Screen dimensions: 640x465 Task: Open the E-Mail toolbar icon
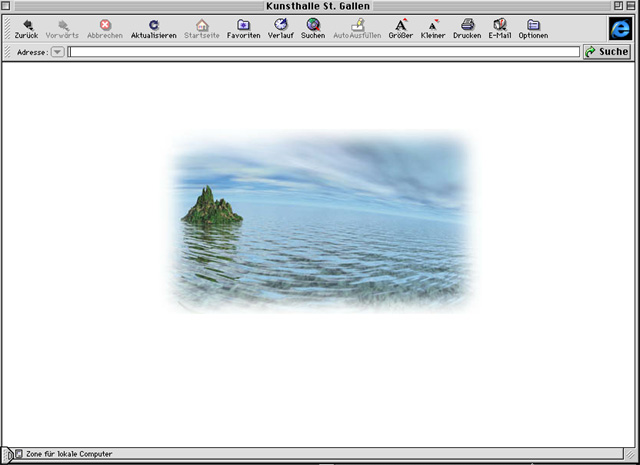[500, 24]
